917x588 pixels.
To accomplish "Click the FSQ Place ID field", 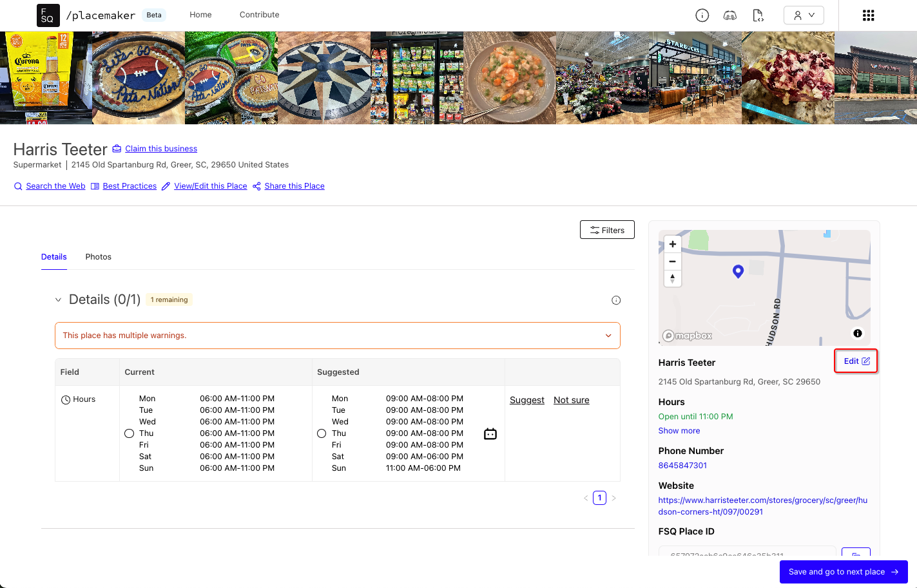I will pos(747,553).
